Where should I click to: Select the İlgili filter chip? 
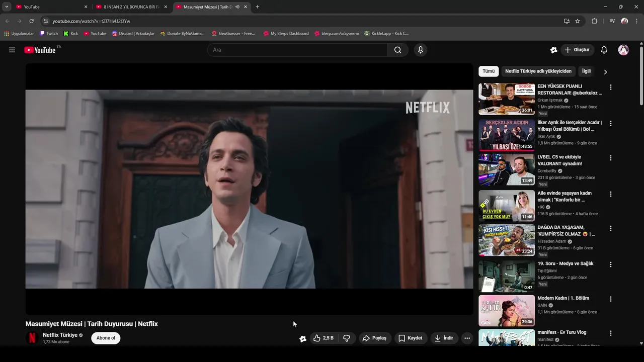coord(586,71)
